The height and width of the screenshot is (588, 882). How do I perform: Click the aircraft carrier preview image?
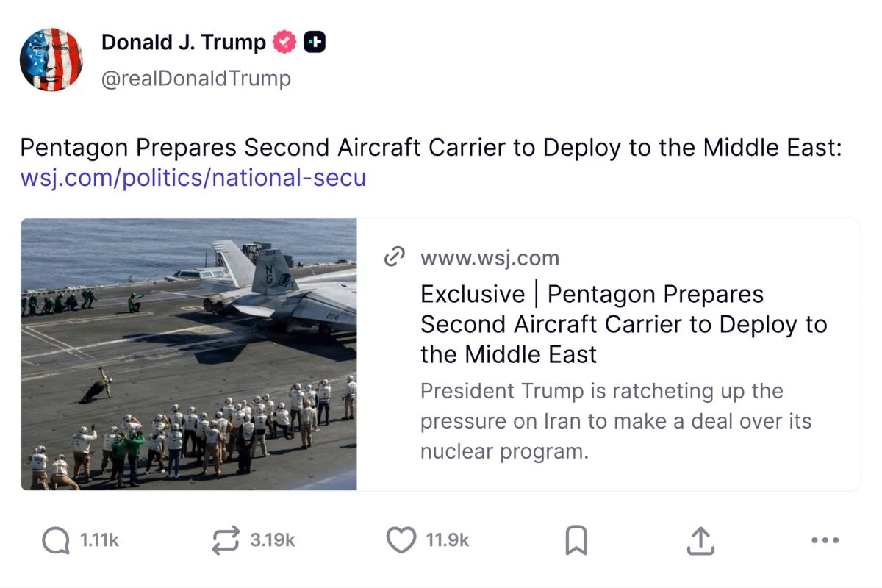(189, 354)
